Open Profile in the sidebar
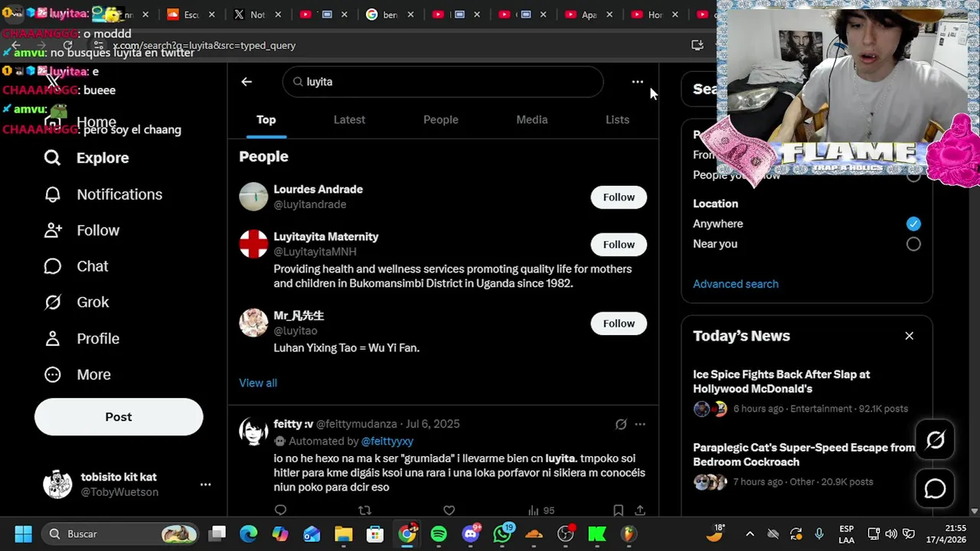The height and width of the screenshot is (551, 980). 81,338
